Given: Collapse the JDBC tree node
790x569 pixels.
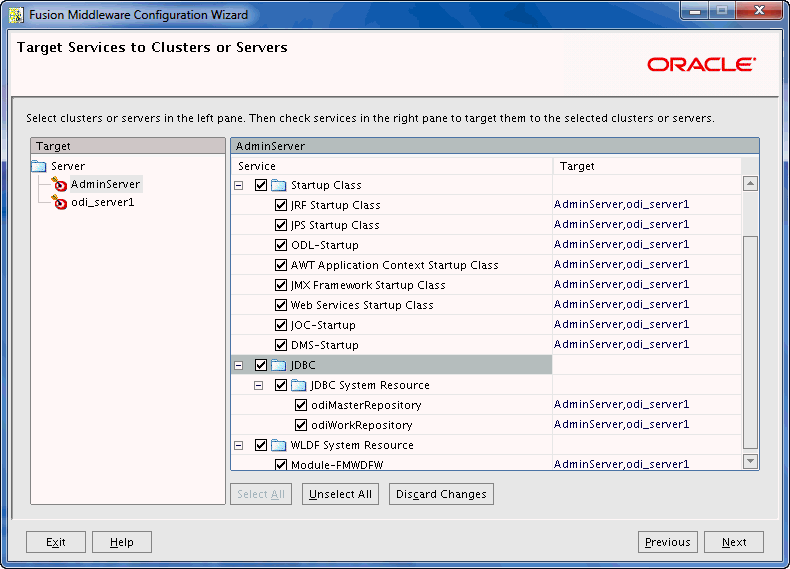Looking at the screenshot, I should pos(239,365).
